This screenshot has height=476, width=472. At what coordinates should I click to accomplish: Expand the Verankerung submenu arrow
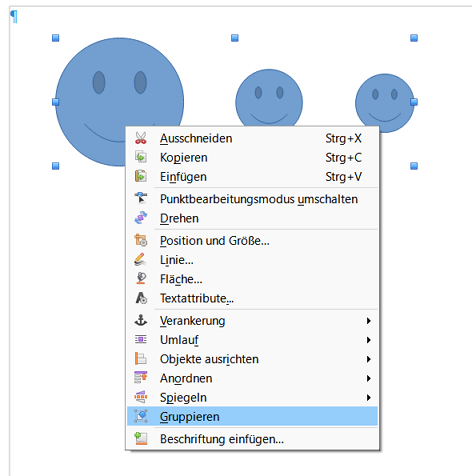point(368,321)
